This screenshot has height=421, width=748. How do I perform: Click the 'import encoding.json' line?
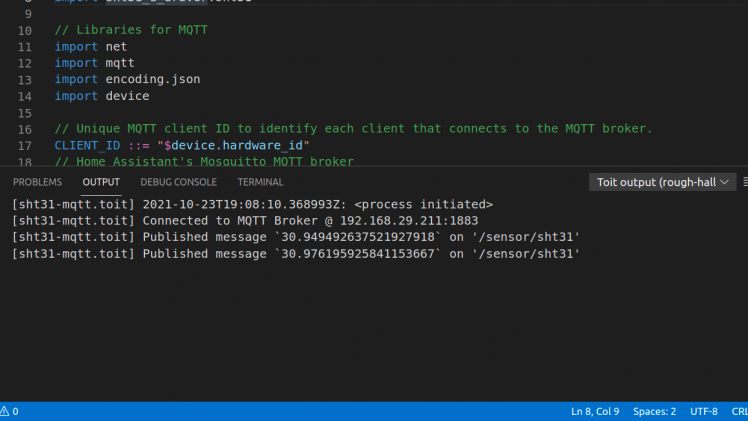click(x=127, y=79)
